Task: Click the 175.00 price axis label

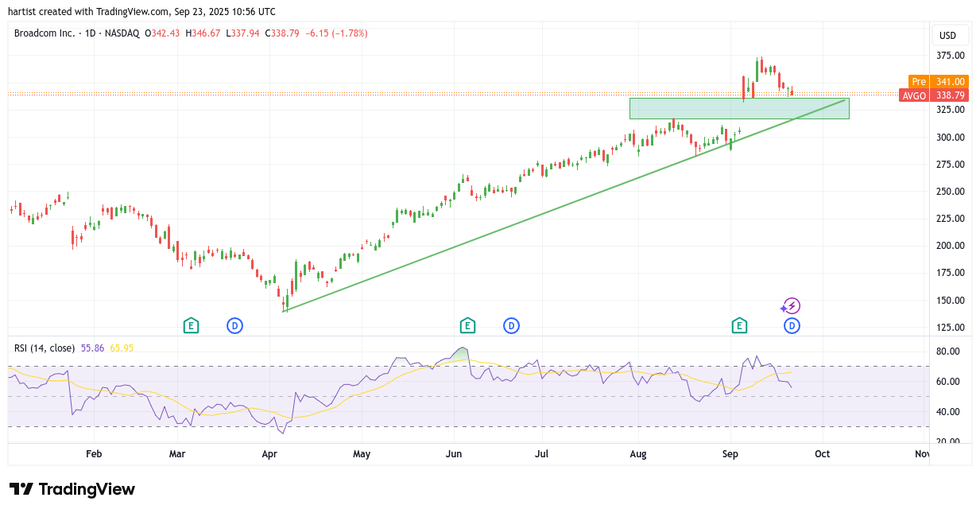Action: [x=951, y=273]
